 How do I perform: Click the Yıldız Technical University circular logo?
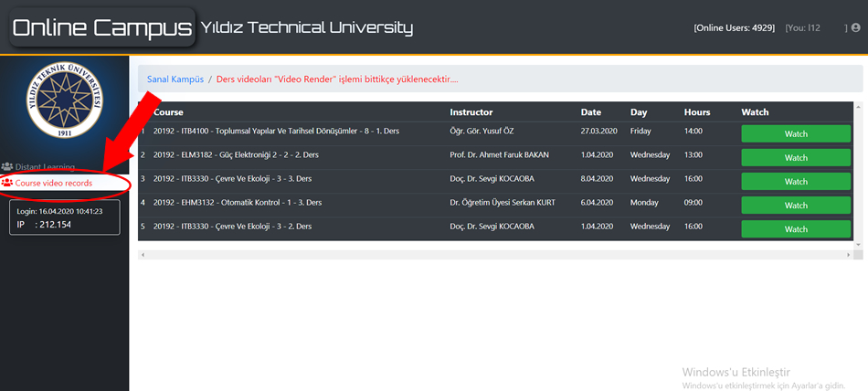click(64, 101)
